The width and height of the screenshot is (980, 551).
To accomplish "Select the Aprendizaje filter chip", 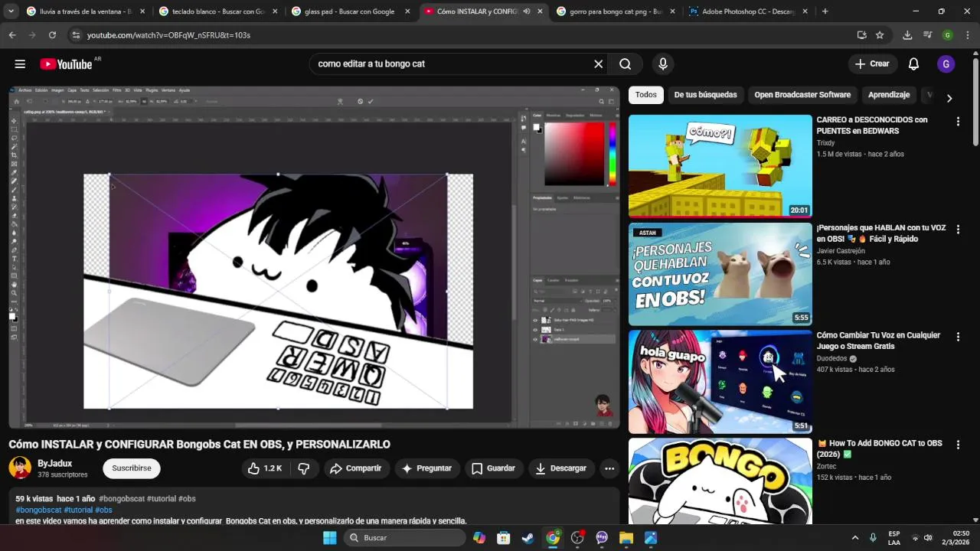I will point(889,95).
